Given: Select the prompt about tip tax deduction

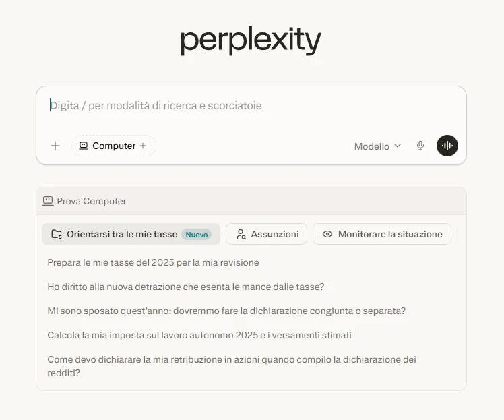Looking at the screenshot, I should pyautogui.click(x=185, y=287).
